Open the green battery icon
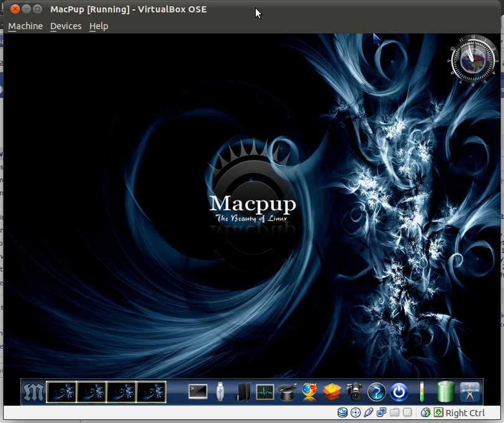The image size is (504, 423). 446,391
